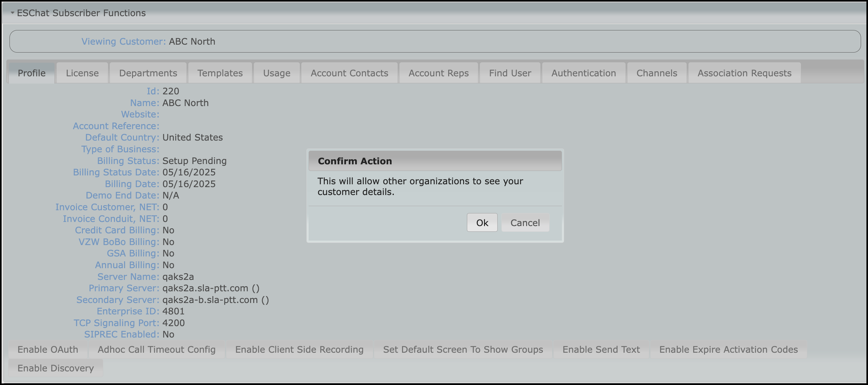The height and width of the screenshot is (385, 868).
Task: Click the Enable Discovery button
Action: pyautogui.click(x=56, y=368)
